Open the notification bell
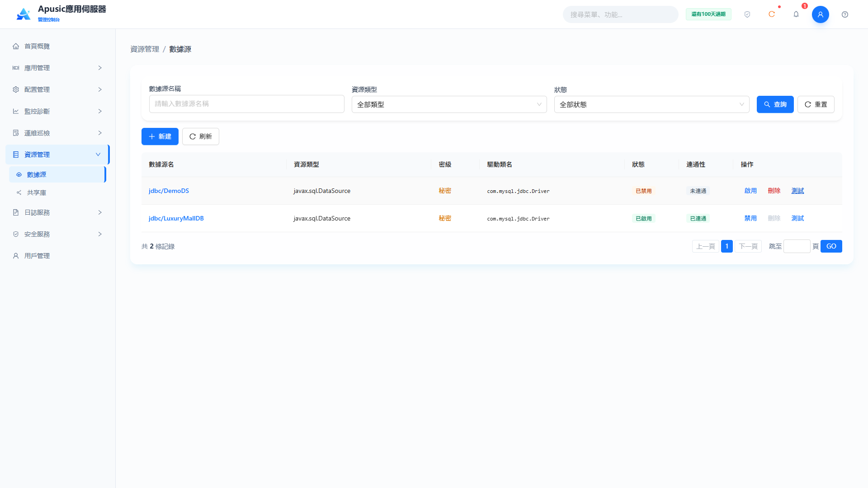868x488 pixels. coord(796,14)
